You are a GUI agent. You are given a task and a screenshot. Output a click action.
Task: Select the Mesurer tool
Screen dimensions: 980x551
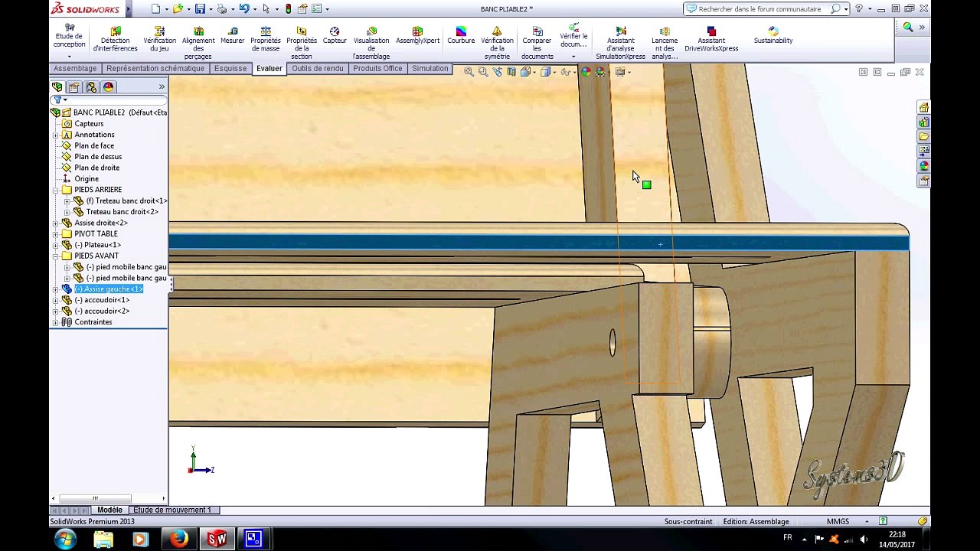click(232, 36)
